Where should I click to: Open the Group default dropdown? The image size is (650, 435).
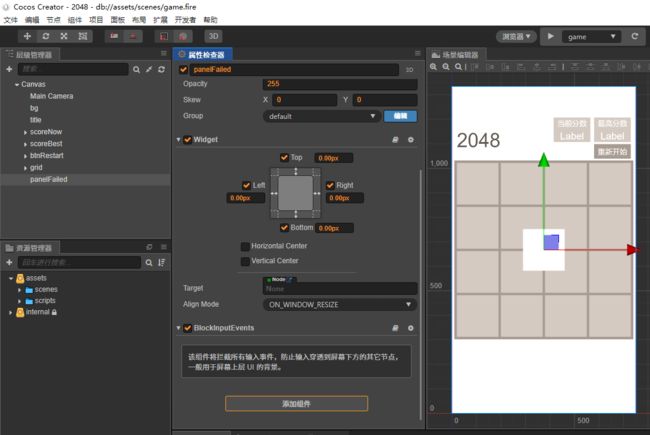322,117
